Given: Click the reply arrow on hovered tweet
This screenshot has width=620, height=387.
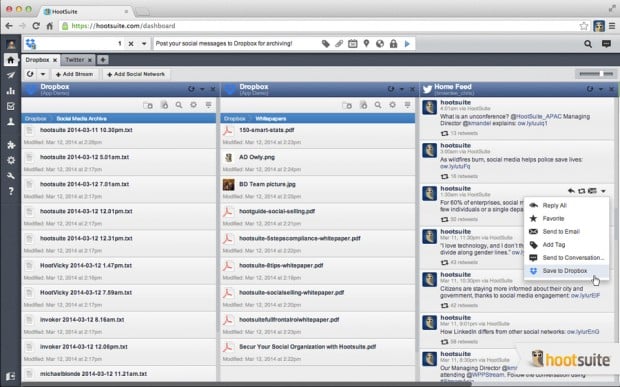Looking at the screenshot, I should (x=571, y=191).
